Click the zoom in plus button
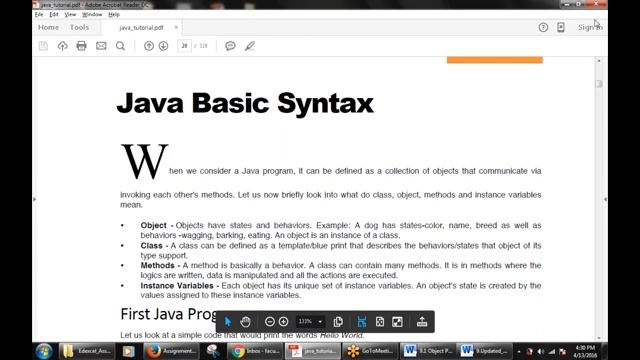The width and height of the screenshot is (640, 360). pos(283,322)
